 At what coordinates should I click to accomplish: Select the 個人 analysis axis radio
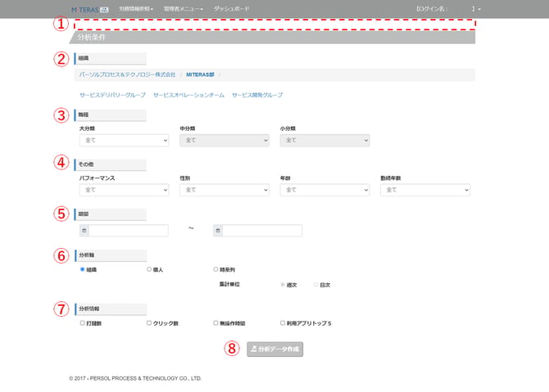[x=149, y=269]
